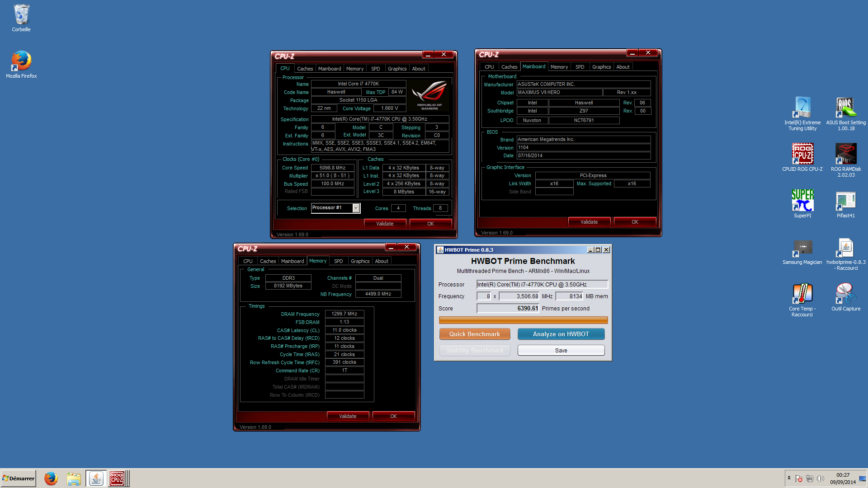This screenshot has height=488, width=868.
Task: Click the orange HWBOT progress bar
Action: [523, 320]
